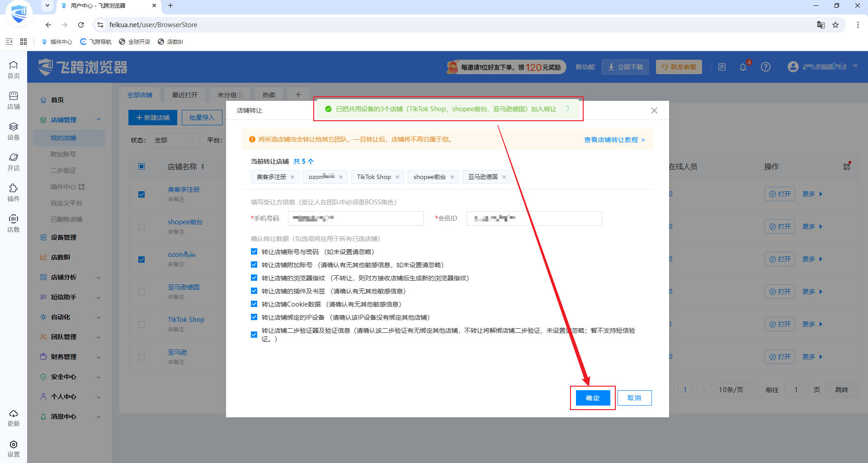
Task: Expand the 安全中心 sidebar section
Action: coord(99,377)
